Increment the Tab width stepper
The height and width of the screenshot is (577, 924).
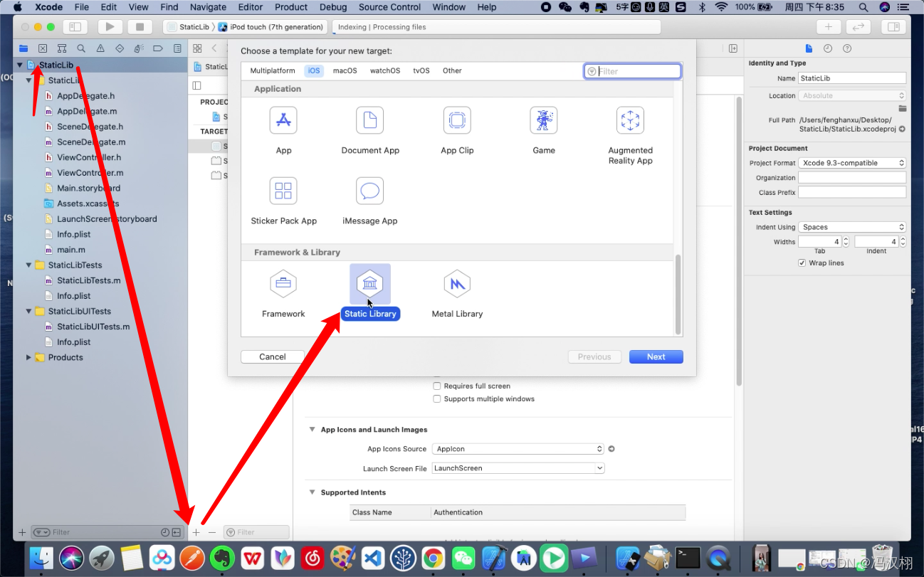pos(846,239)
